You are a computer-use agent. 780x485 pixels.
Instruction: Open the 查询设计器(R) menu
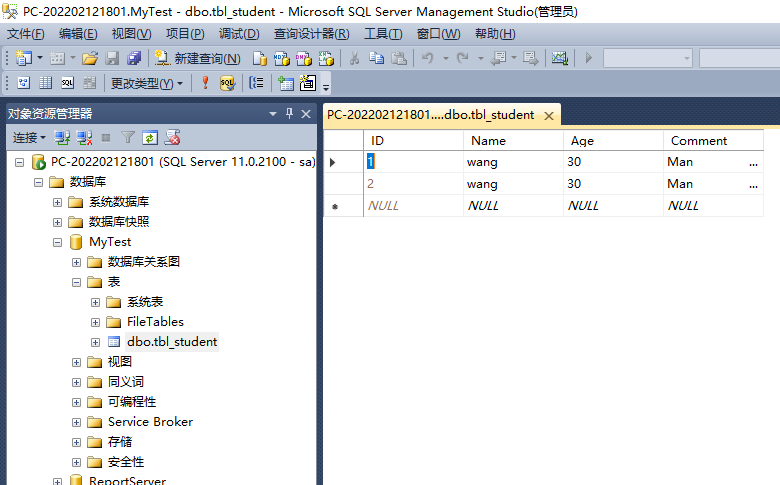pos(311,34)
